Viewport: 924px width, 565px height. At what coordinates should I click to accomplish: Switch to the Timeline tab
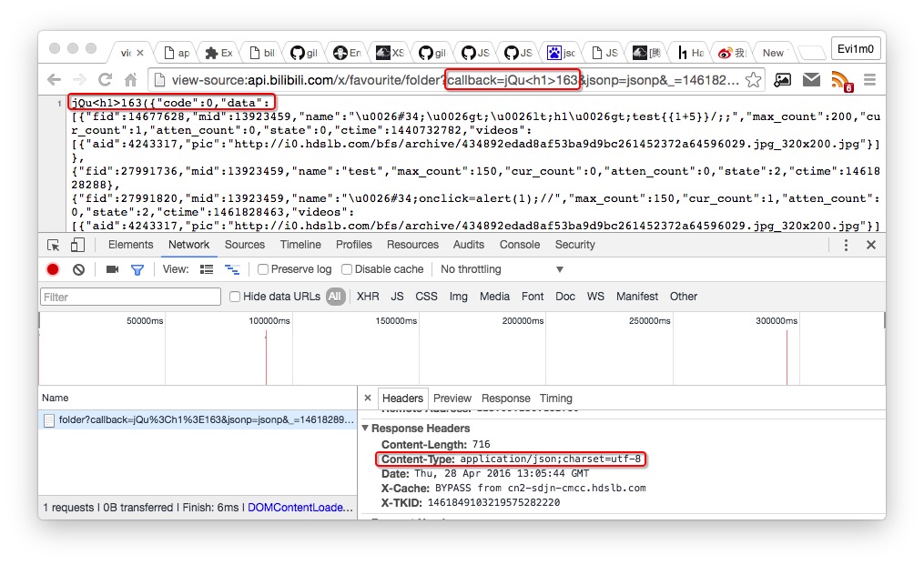(x=300, y=245)
